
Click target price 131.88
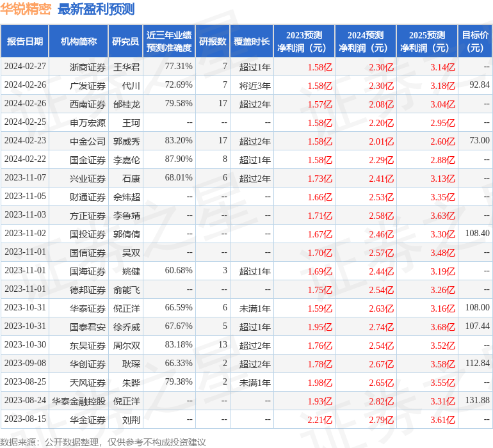point(477,400)
